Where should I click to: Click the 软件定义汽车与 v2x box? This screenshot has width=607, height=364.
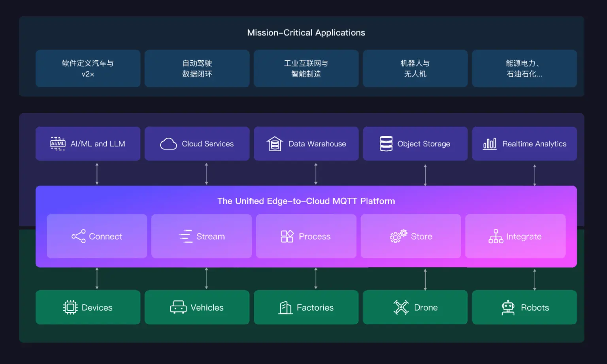pos(88,68)
